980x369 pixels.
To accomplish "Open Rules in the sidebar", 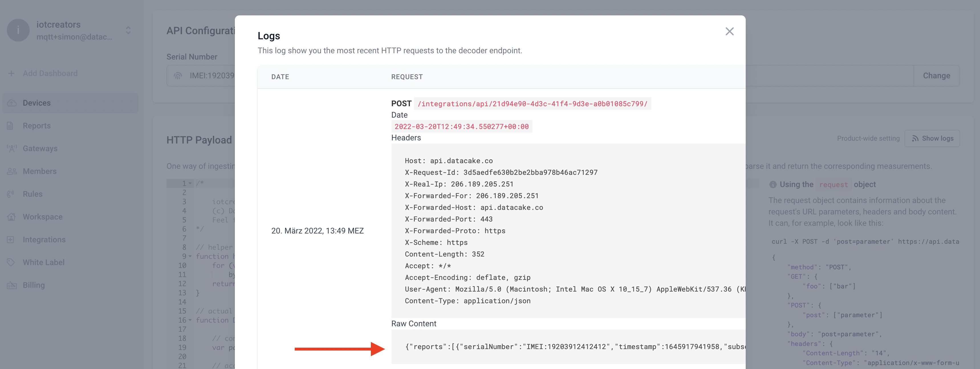I will tap(32, 194).
